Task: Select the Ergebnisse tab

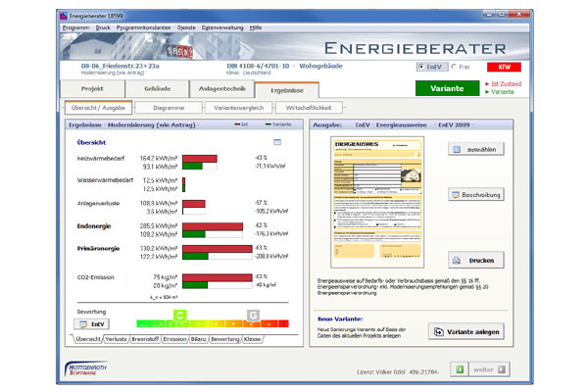Action: tap(287, 90)
